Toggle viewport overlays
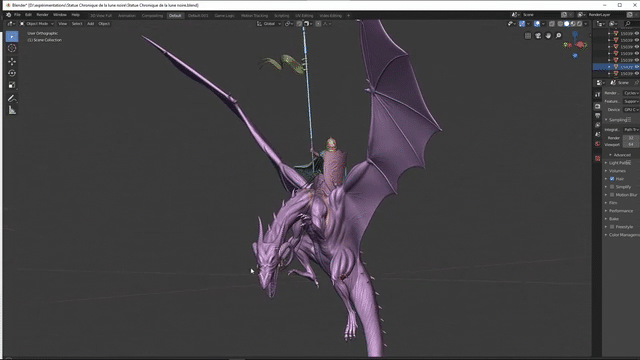 coord(537,24)
